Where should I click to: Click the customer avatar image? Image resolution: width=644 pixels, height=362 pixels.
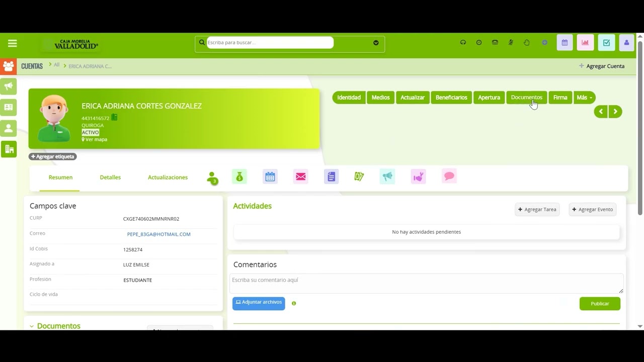pyautogui.click(x=54, y=119)
